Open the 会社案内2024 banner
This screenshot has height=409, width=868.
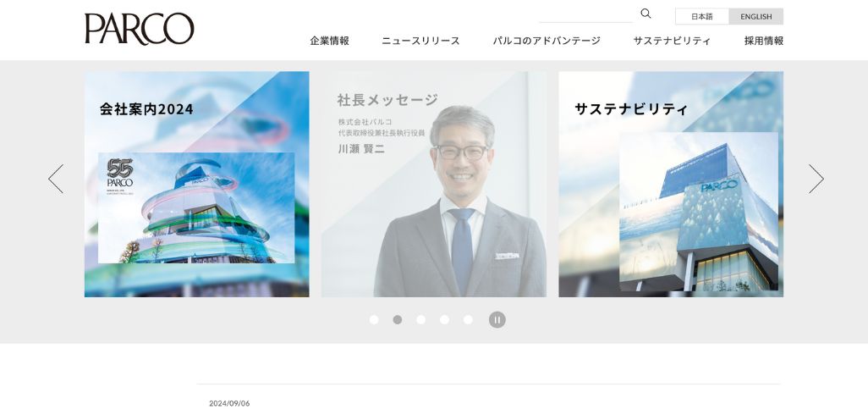click(x=196, y=184)
